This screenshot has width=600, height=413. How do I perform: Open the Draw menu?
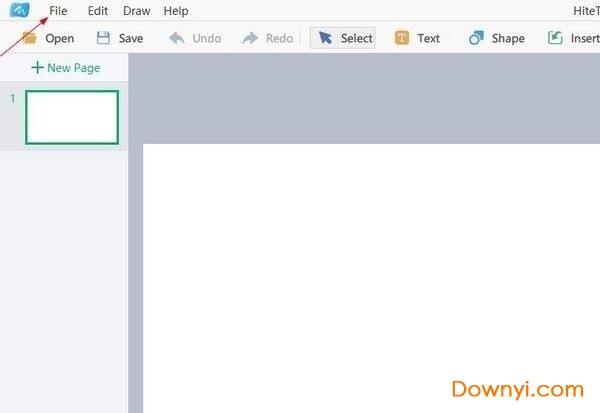(137, 11)
